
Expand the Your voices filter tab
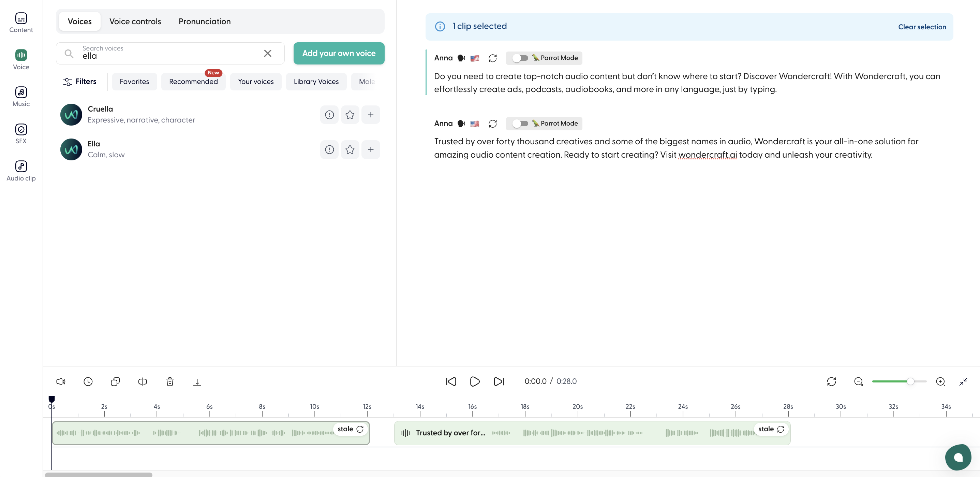point(255,81)
